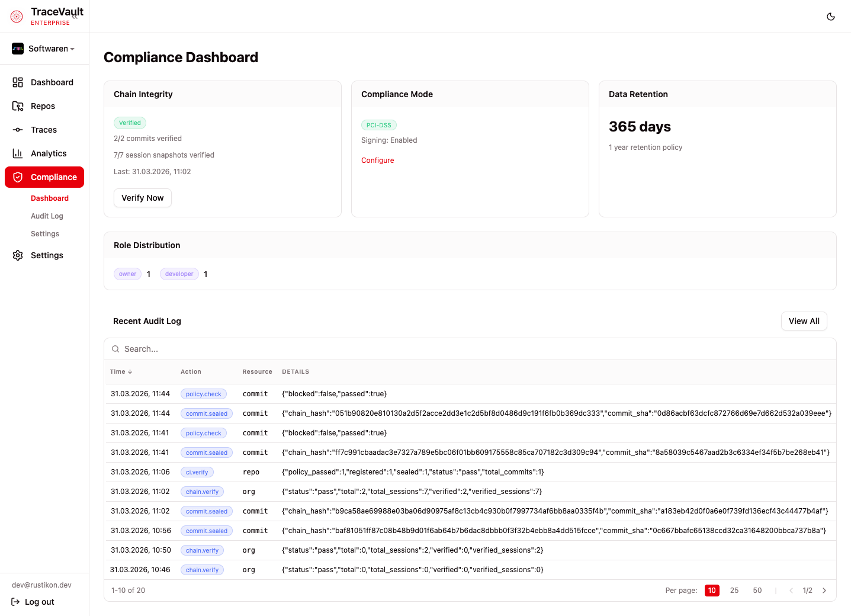This screenshot has height=616, width=851.
Task: Open Settings via the gear icon
Action: [18, 255]
